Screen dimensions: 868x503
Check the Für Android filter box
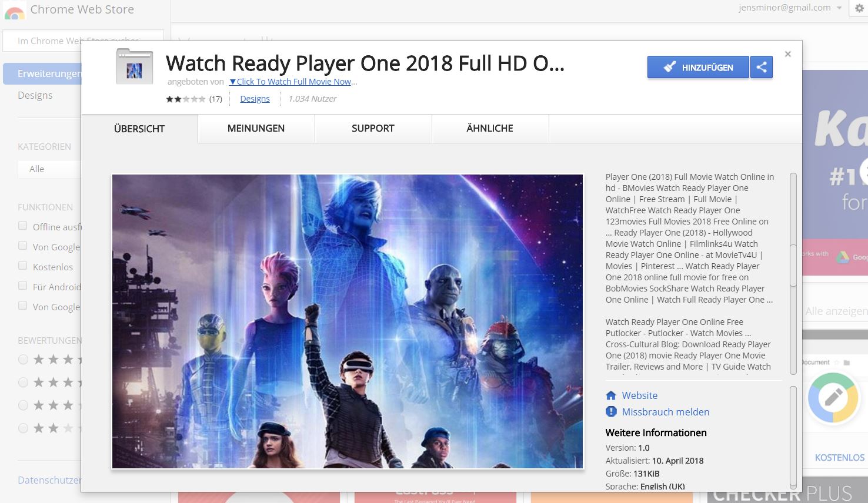23,286
